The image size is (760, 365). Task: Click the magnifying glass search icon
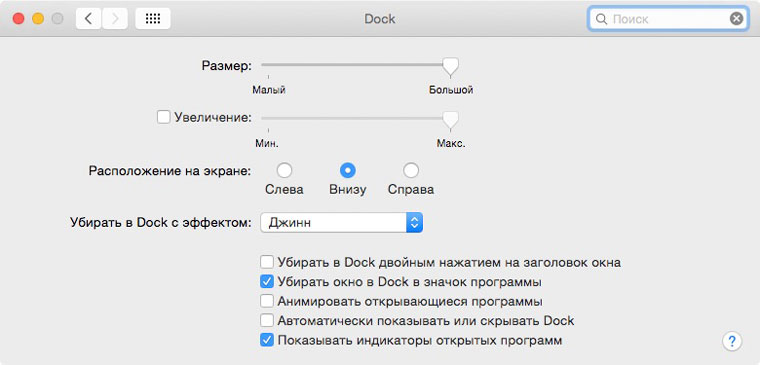pyautogui.click(x=601, y=19)
